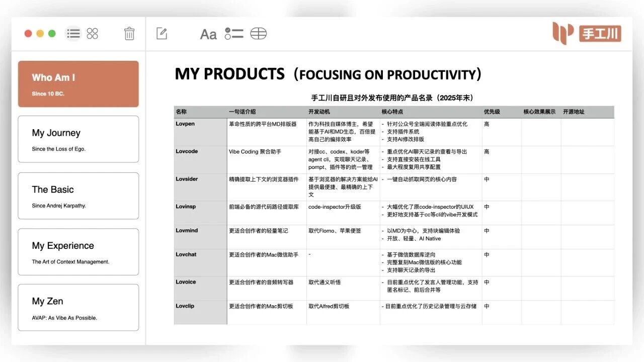This screenshot has width=644, height=362.
Task: Select the My Experience note card
Action: tap(78, 252)
